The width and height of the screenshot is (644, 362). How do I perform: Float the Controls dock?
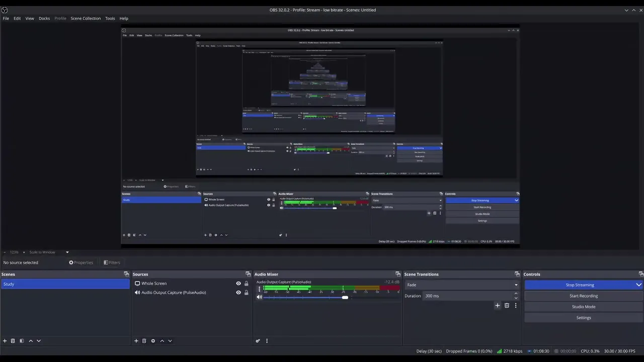(x=641, y=274)
